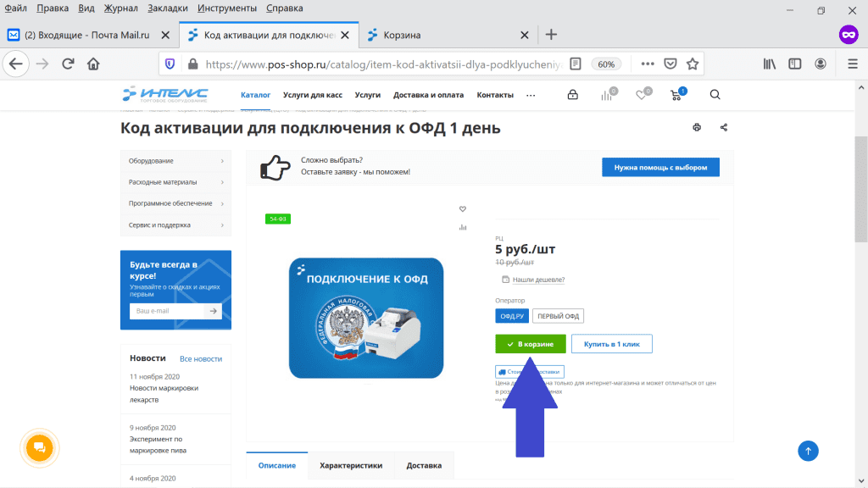Expand the Программное обеспечение category
The height and width of the screenshot is (488, 868).
[x=175, y=203]
